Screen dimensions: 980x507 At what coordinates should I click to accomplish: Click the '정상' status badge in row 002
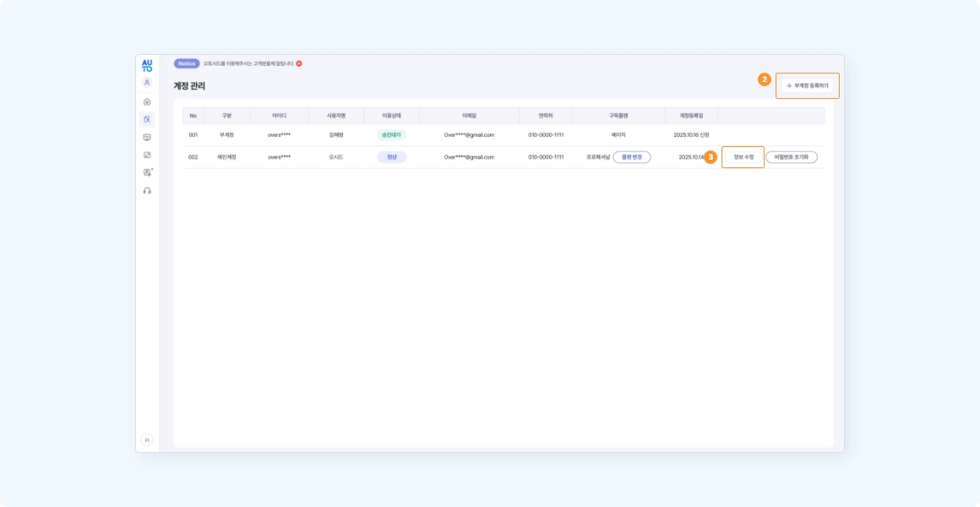(391, 157)
